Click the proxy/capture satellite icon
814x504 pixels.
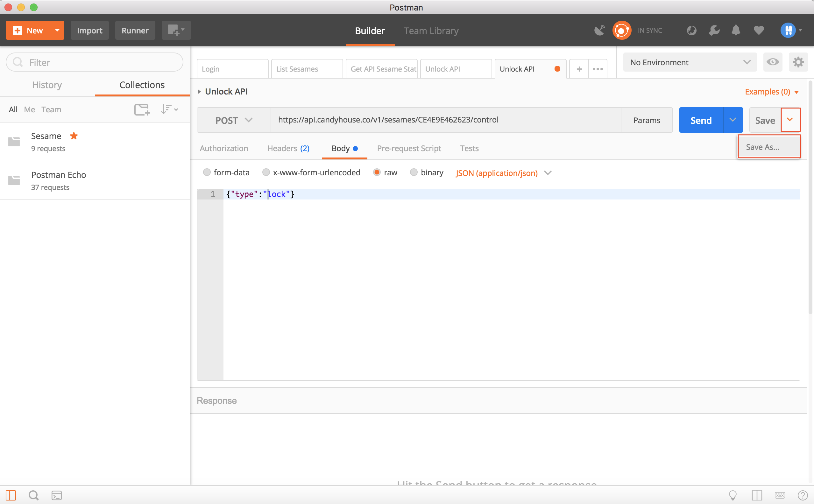coord(599,30)
